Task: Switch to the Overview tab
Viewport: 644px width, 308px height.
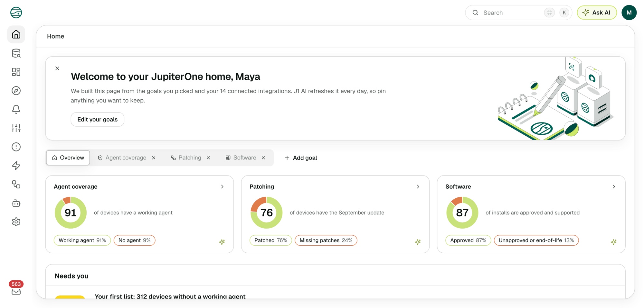Action: pos(68,158)
